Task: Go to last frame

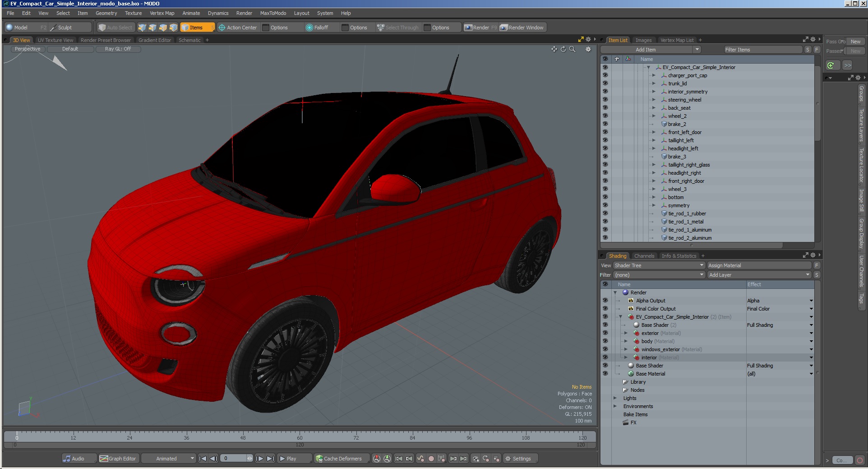Action: click(x=270, y=459)
